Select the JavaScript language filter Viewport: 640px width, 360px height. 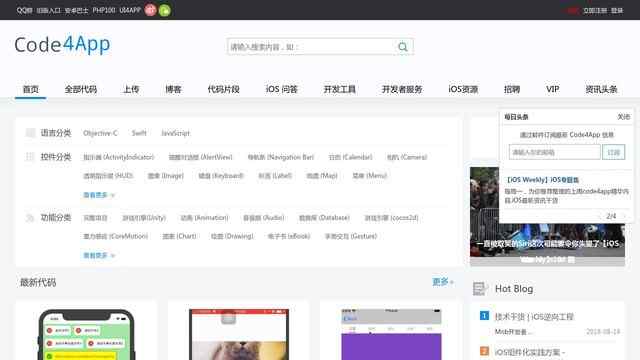pyautogui.click(x=175, y=133)
